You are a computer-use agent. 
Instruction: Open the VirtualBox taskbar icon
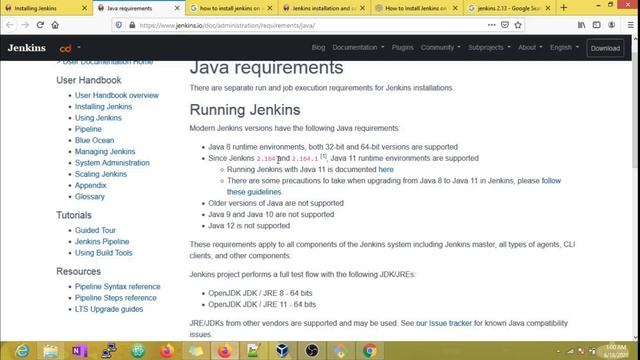click(282, 351)
